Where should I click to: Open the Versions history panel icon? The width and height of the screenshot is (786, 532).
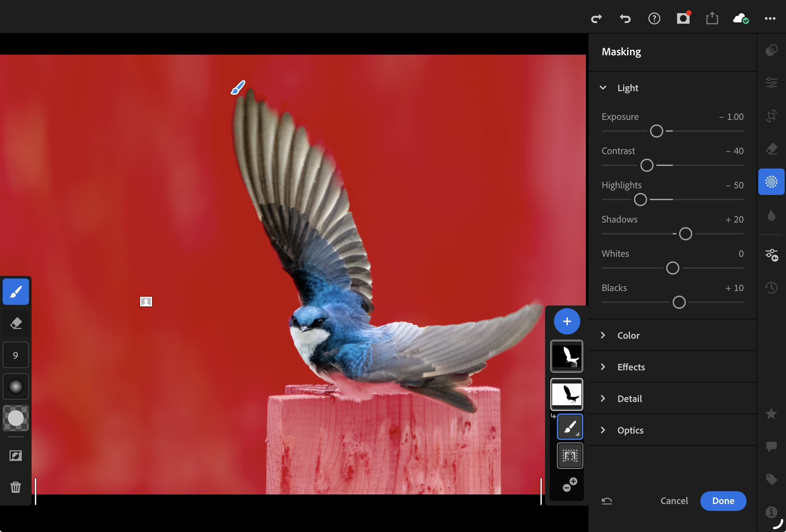pyautogui.click(x=771, y=288)
